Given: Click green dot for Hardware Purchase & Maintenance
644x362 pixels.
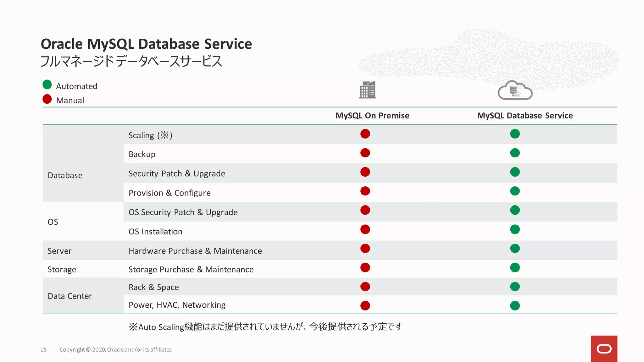Looking at the screenshot, I should pyautogui.click(x=515, y=249).
